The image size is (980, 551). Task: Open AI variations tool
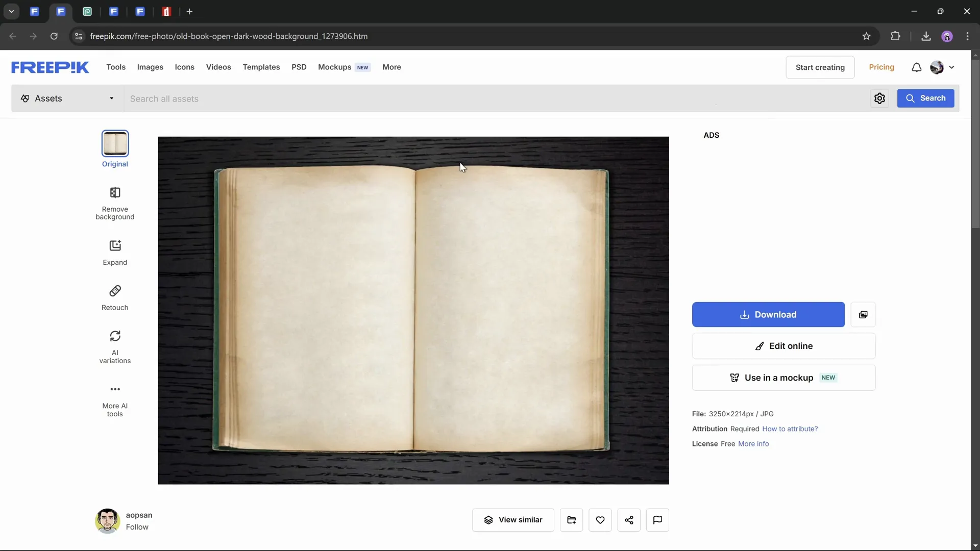coord(115,347)
